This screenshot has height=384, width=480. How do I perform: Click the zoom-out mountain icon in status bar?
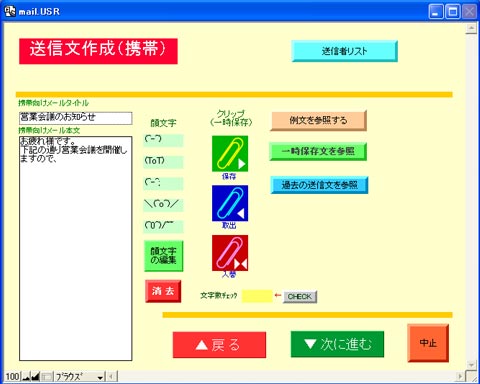pos(26,377)
